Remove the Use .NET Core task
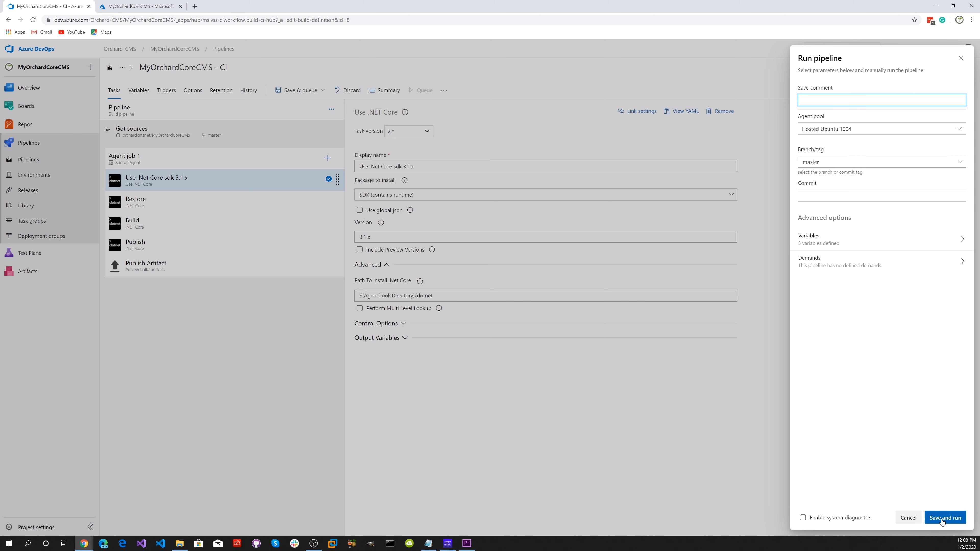 720,111
